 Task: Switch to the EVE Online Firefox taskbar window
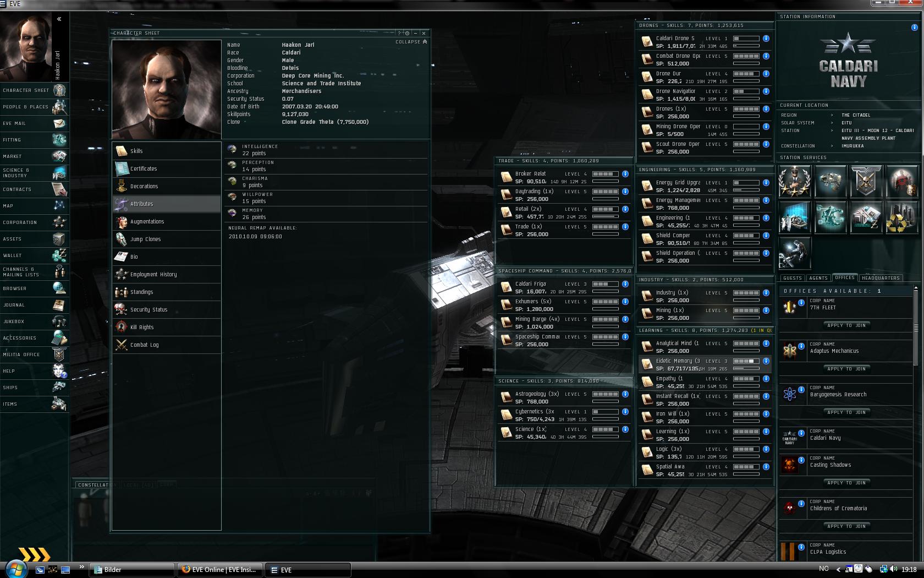tap(220, 570)
